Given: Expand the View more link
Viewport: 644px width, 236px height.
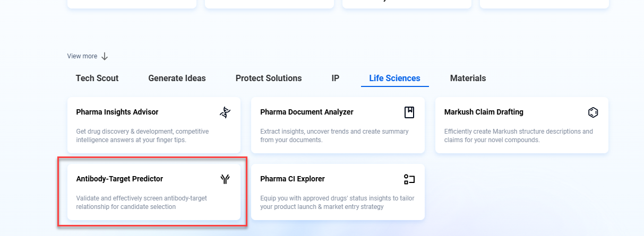Looking at the screenshot, I should coord(82,56).
